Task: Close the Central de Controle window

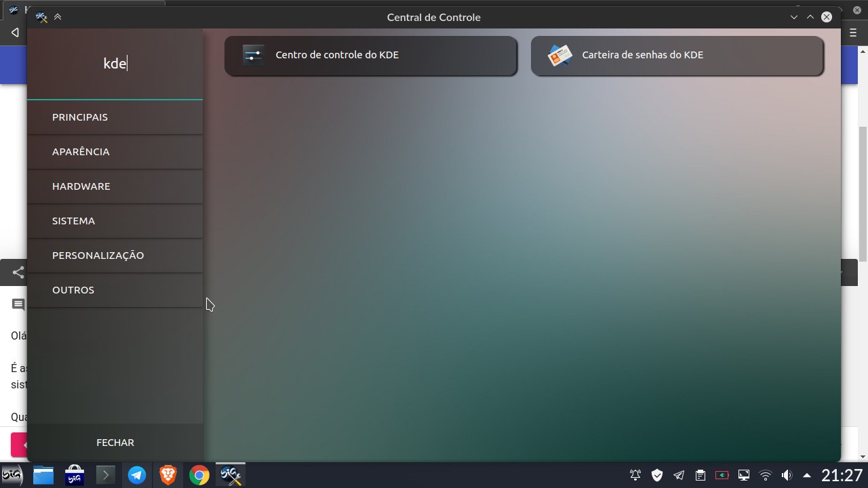Action: (827, 17)
